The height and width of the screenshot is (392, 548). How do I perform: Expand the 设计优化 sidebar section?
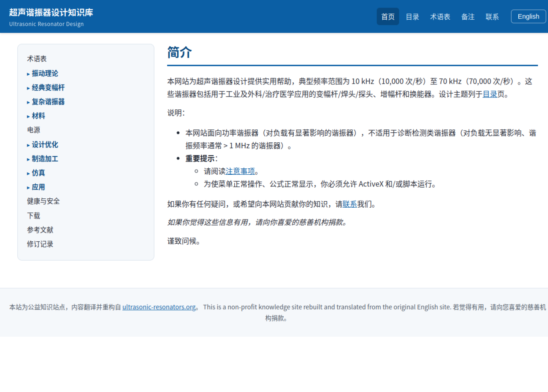tap(43, 145)
